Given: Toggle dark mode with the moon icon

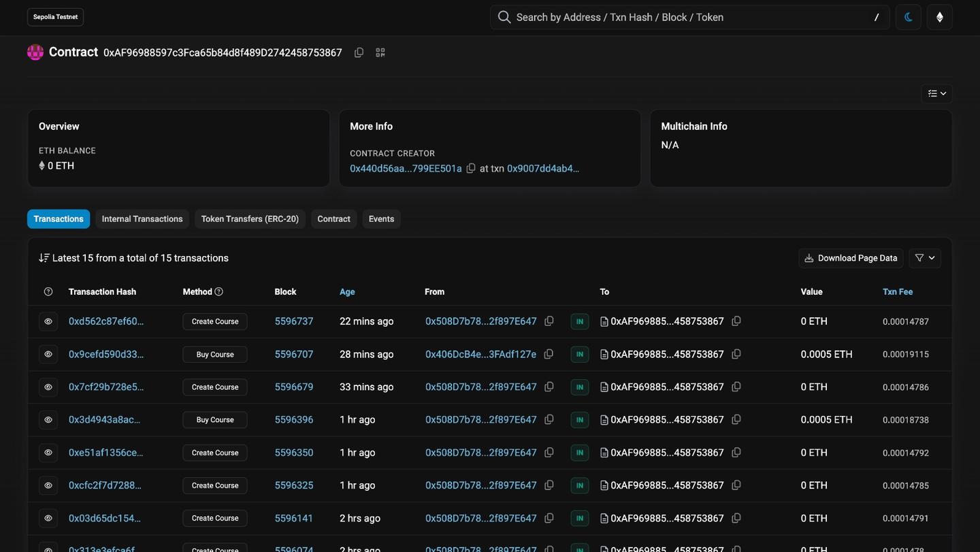Looking at the screenshot, I should [909, 17].
